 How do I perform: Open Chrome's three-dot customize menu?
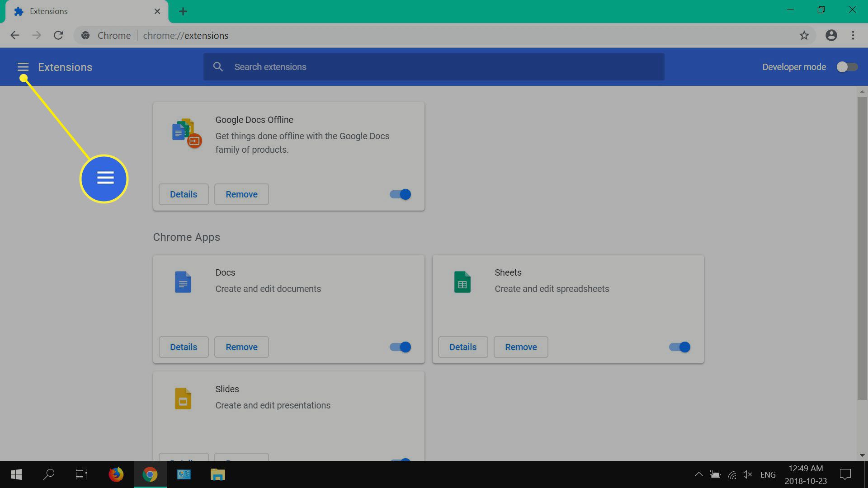coord(853,35)
